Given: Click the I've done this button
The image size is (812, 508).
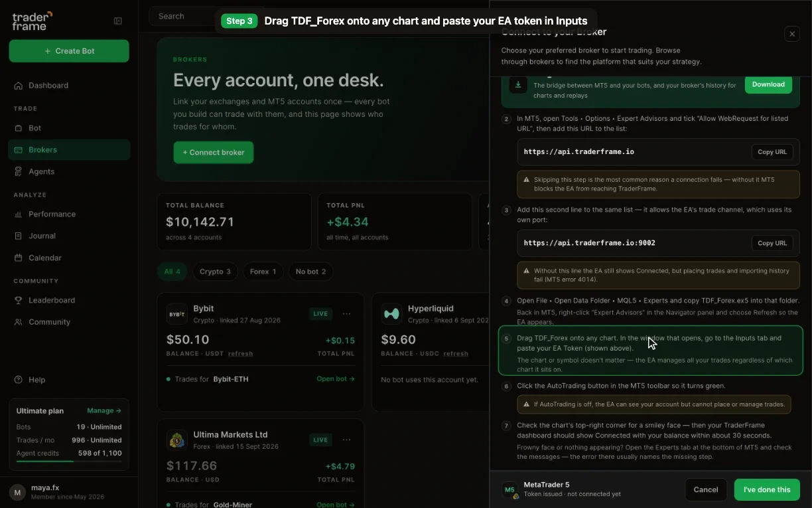Looking at the screenshot, I should coord(767,490).
